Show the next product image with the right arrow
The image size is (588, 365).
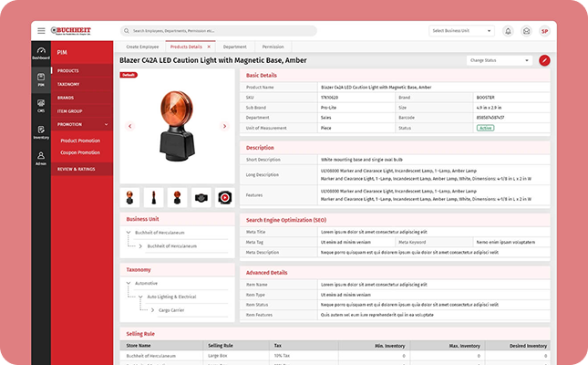[x=224, y=126]
